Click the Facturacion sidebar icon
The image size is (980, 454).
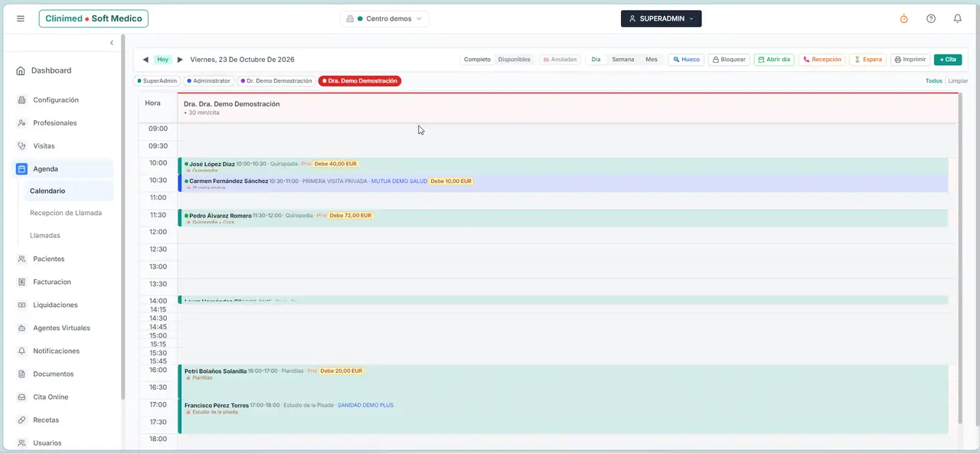coord(22,283)
